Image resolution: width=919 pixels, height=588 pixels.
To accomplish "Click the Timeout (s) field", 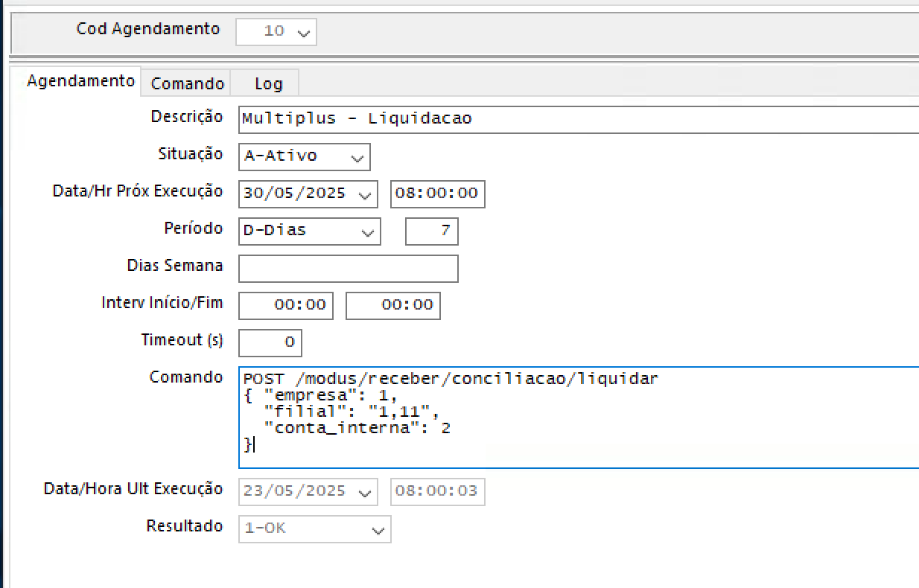I will click(270, 342).
